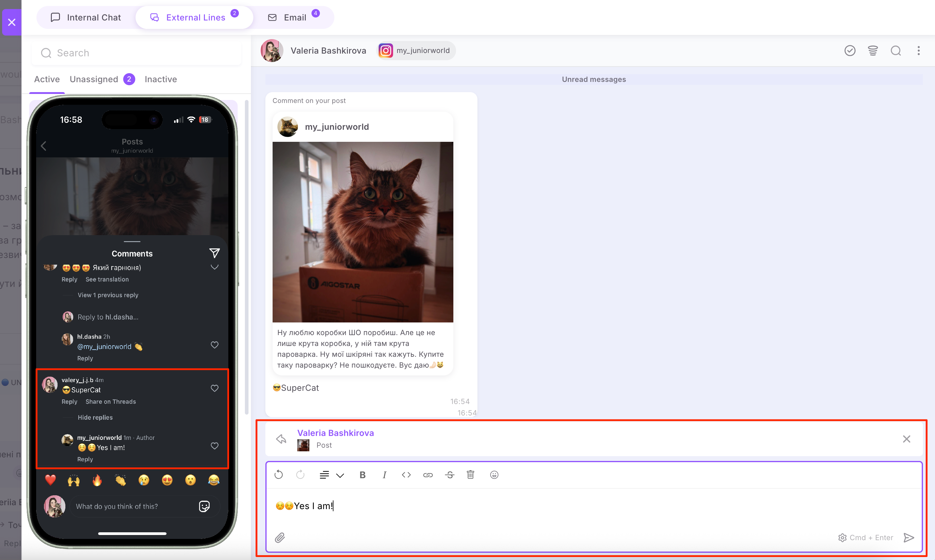Click the insert link icon

(x=428, y=475)
